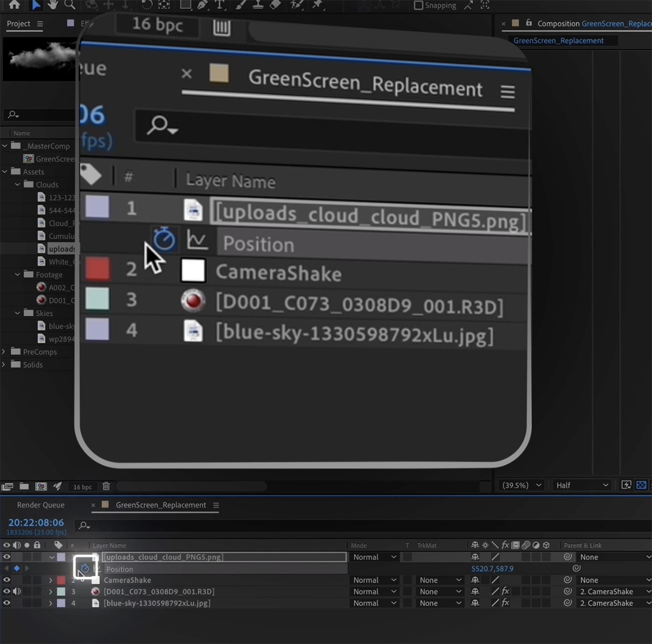This screenshot has width=652, height=644.
Task: Click the effects fx switch on D001_C073 layer
Action: click(505, 591)
